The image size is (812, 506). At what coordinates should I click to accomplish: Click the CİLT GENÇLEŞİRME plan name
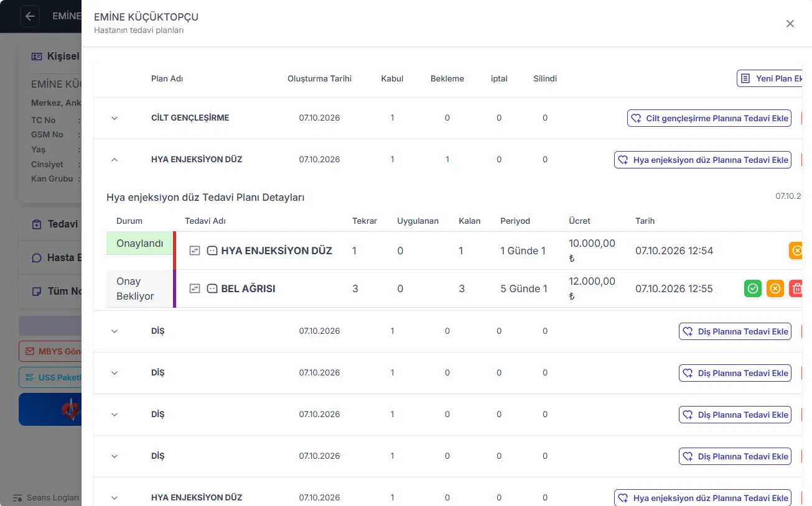(190, 118)
